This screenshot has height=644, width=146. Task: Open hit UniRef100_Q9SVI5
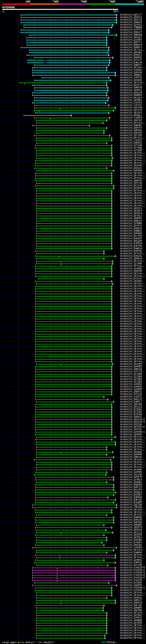(131, 20)
